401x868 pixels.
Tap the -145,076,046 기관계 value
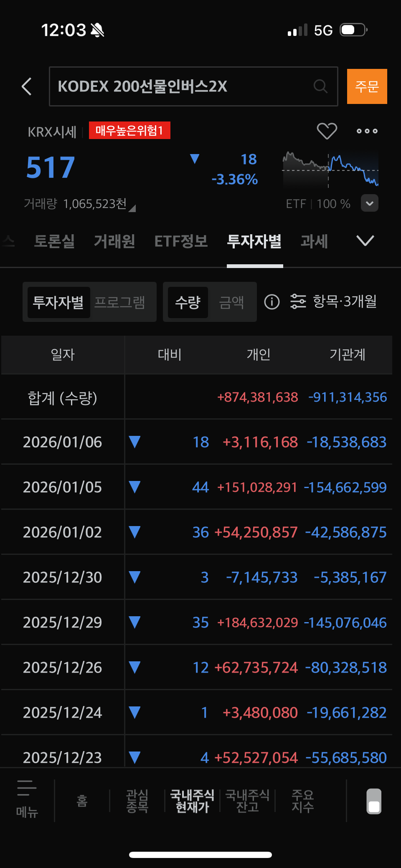click(x=345, y=623)
